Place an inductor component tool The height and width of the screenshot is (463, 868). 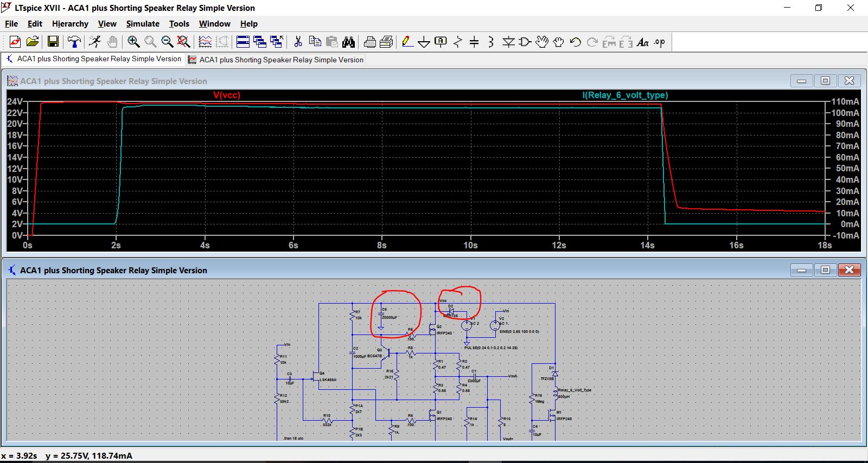[x=491, y=42]
